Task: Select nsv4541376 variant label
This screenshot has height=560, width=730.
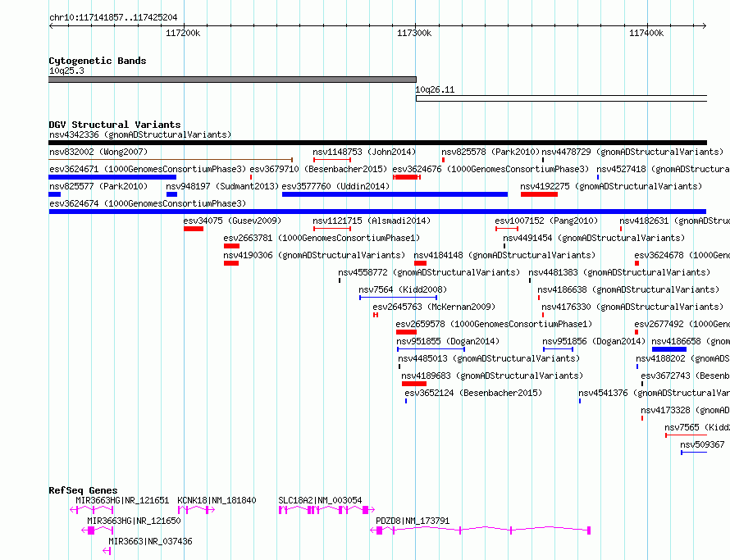Action: pyautogui.click(x=654, y=394)
